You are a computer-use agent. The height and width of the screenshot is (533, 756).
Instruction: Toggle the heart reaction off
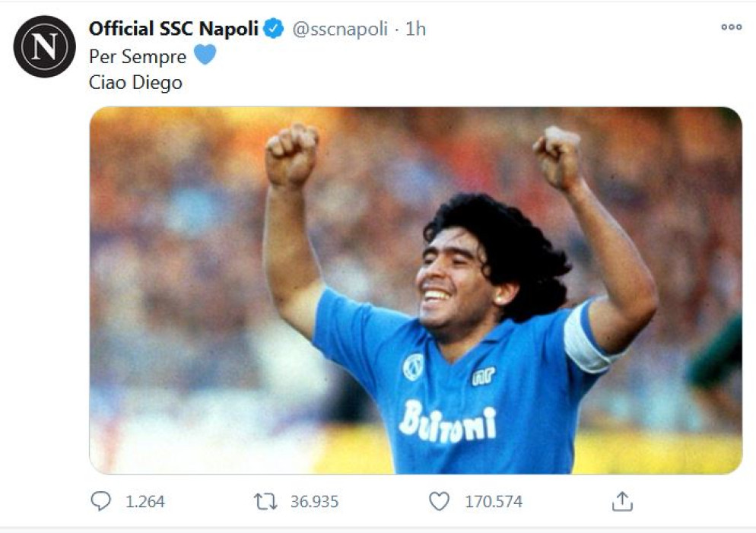[x=438, y=501]
